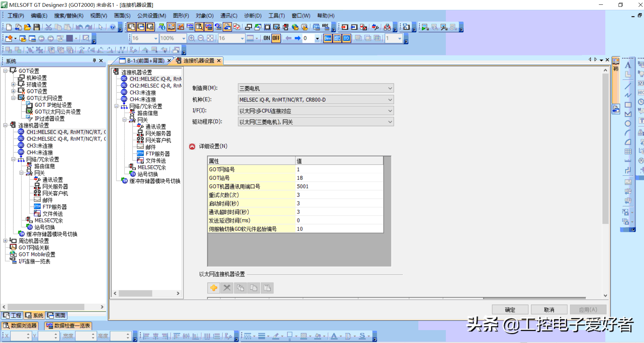Image resolution: width=644 pixels, height=343 pixels.
Task: Select the Zoom In magnifier tool
Action: click(x=192, y=38)
